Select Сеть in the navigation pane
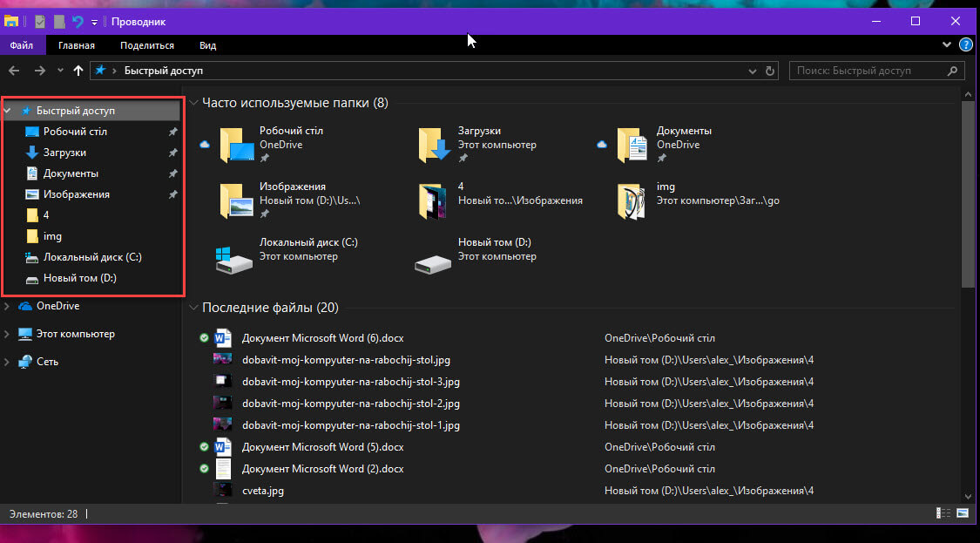980x543 pixels. (47, 362)
